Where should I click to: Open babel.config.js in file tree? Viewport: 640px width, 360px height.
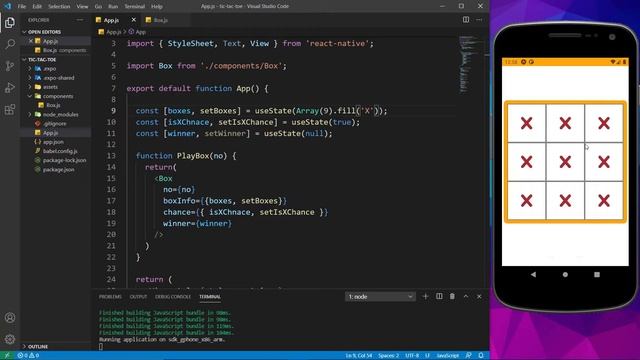60,151
